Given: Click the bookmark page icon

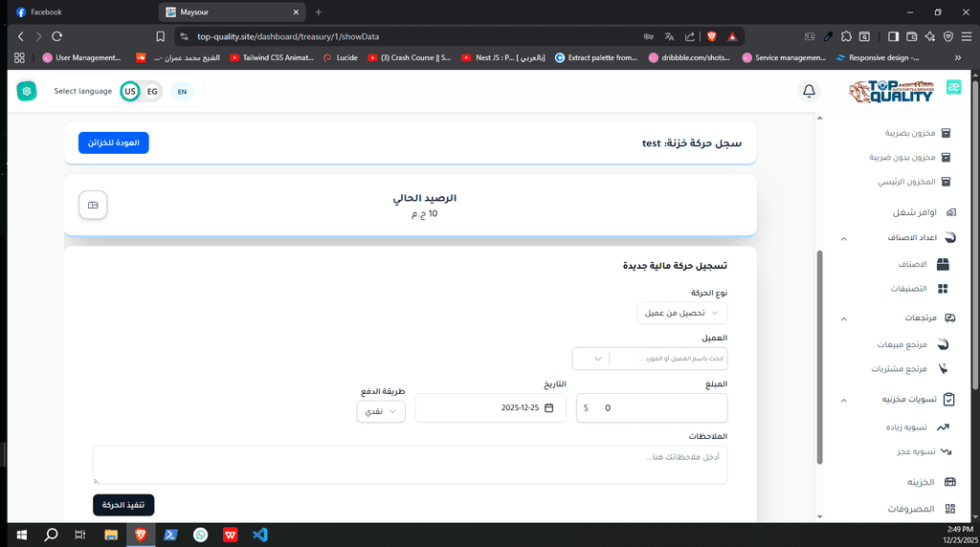Looking at the screenshot, I should 161,37.
